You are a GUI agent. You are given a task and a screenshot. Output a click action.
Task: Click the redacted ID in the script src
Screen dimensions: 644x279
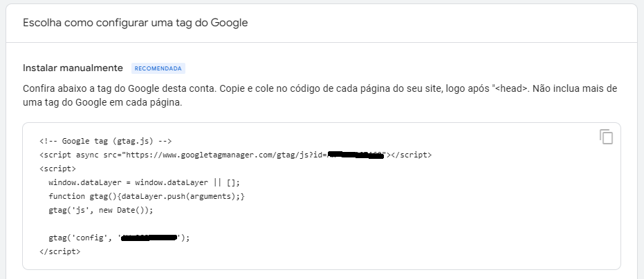(356, 155)
